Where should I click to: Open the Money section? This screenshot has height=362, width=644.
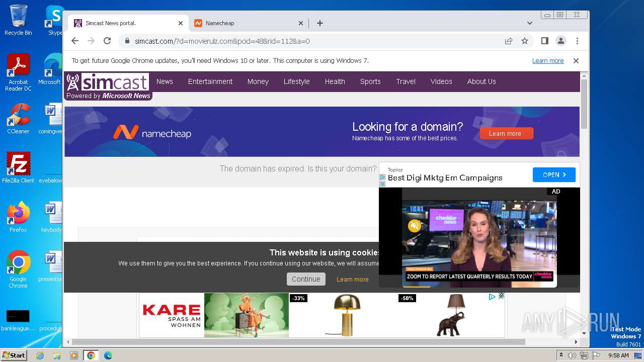(258, 81)
